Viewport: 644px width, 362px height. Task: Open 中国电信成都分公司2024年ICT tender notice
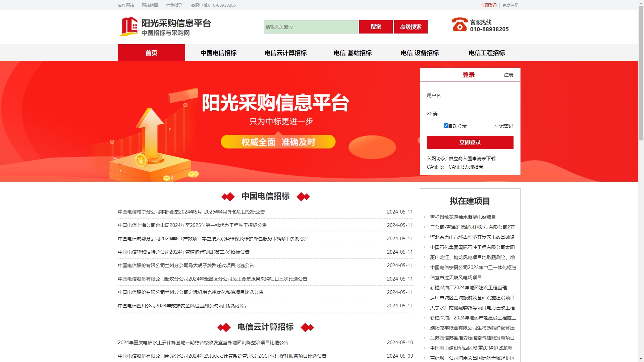(214, 239)
